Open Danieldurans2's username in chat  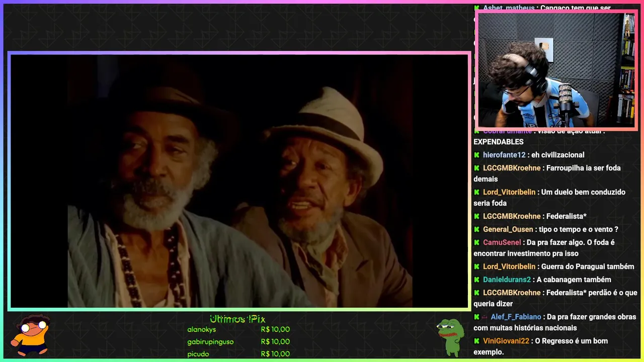pyautogui.click(x=507, y=280)
